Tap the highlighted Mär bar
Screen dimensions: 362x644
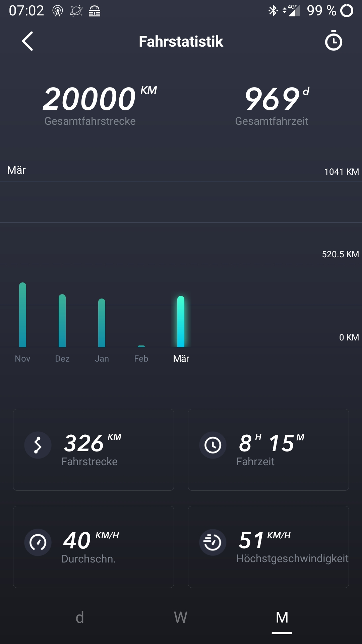181,321
